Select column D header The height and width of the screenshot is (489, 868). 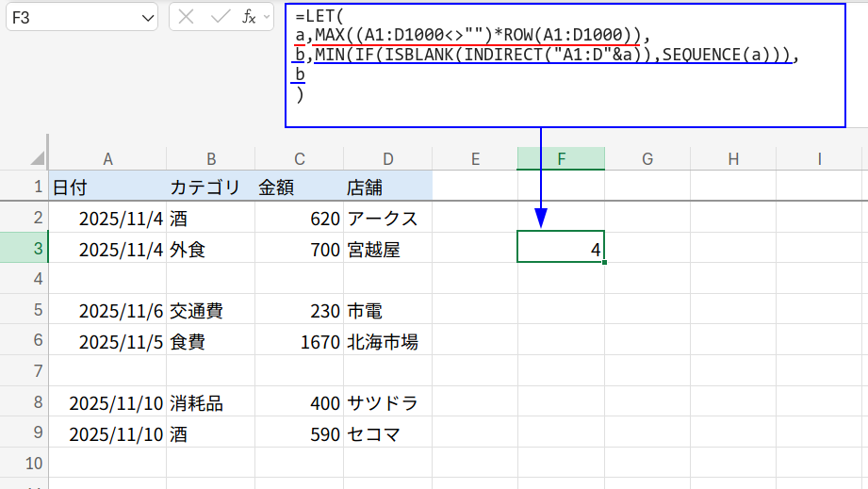point(388,158)
